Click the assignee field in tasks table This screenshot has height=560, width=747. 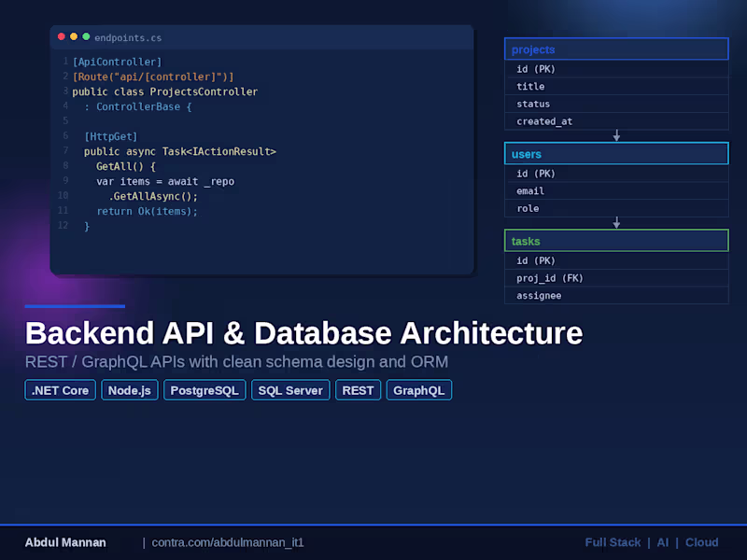coord(616,296)
